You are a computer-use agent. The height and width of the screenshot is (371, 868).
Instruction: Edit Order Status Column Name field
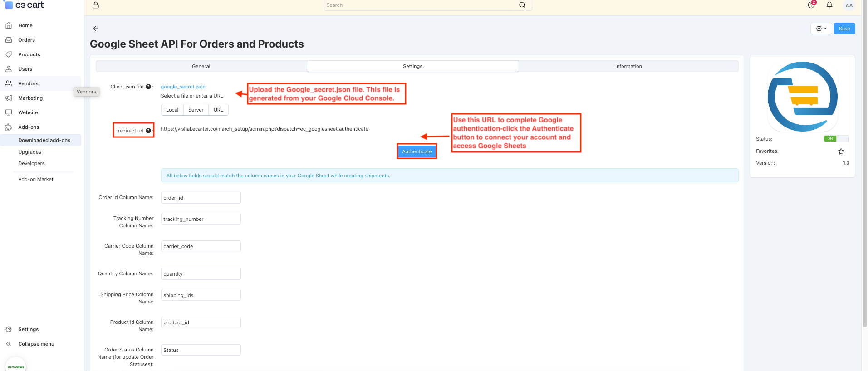(201, 350)
